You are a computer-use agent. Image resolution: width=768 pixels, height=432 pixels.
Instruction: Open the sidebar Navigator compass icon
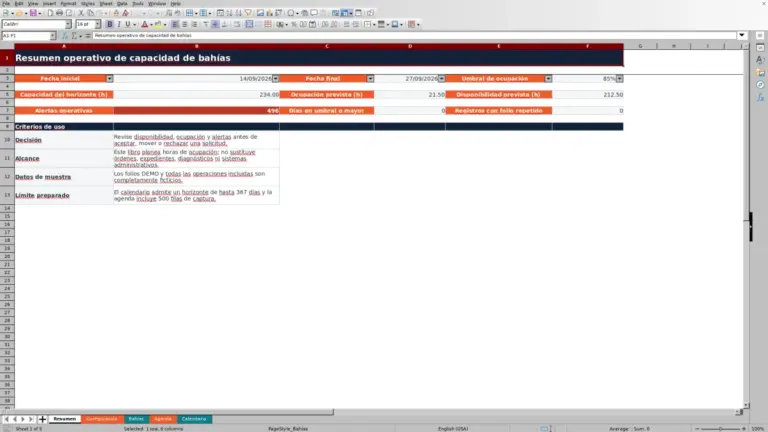coord(760,85)
